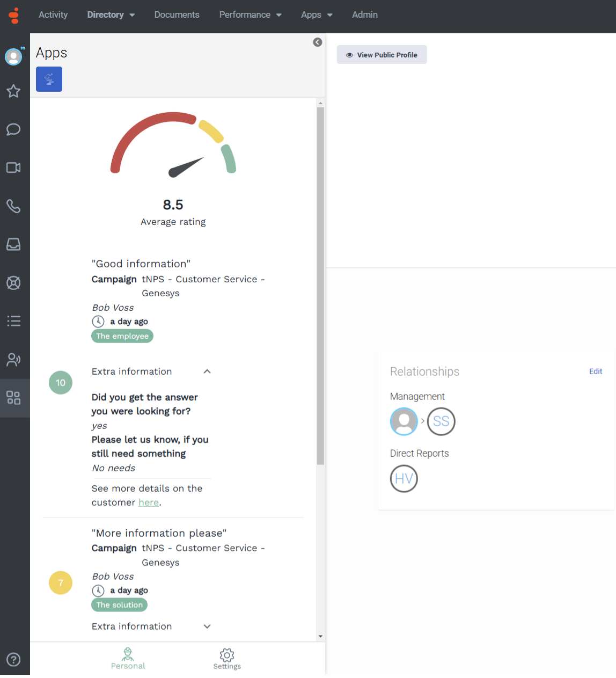Click 'The employee' tag
The width and height of the screenshot is (616, 678).
point(122,336)
